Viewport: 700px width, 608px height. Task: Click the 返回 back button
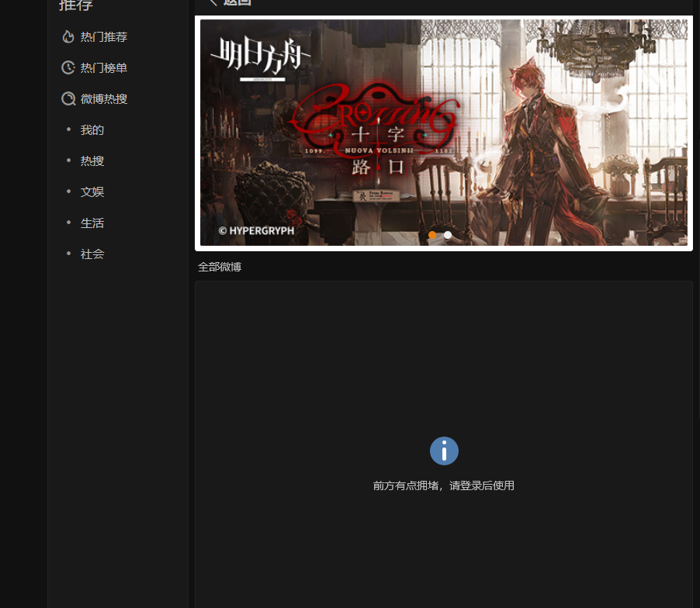[x=230, y=2]
